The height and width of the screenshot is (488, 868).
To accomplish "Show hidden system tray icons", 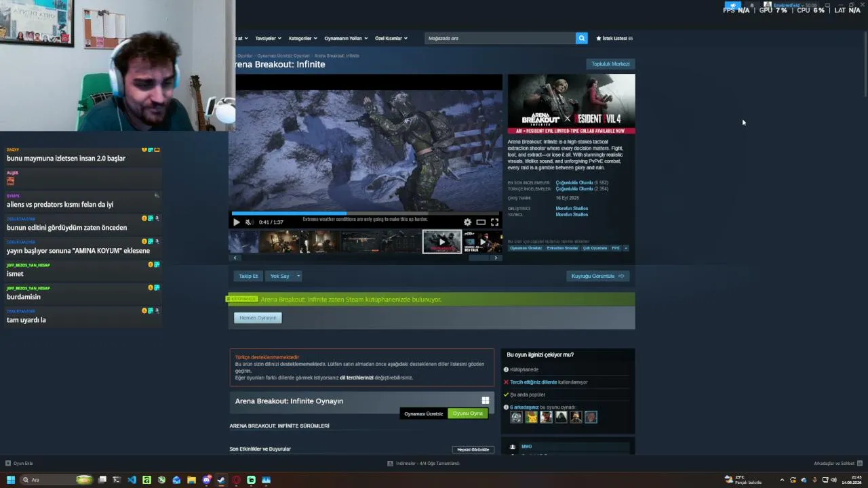I will tap(782, 480).
